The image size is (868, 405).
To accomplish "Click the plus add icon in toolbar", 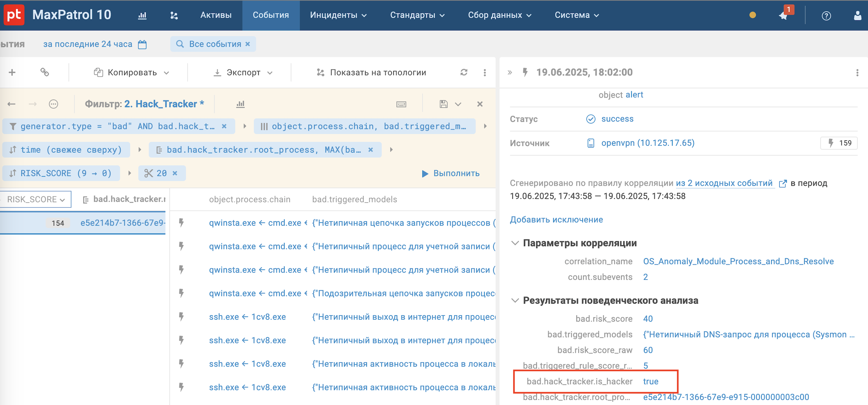I will pos(12,72).
